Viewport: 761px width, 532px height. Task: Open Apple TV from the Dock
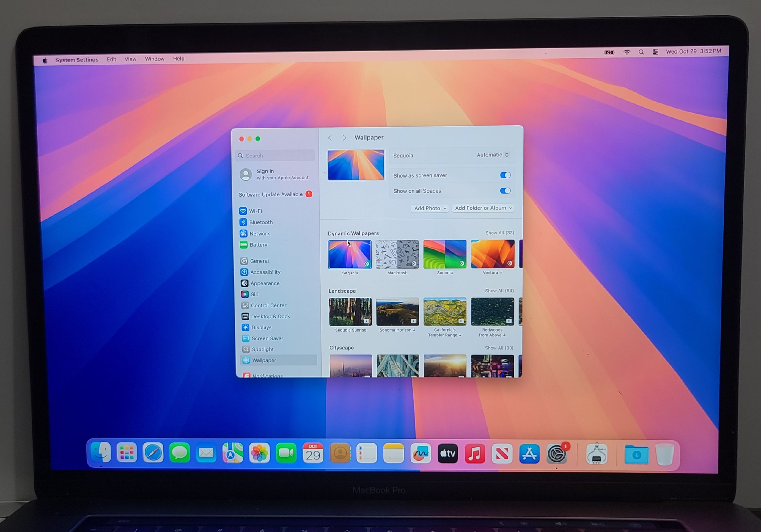(x=448, y=454)
